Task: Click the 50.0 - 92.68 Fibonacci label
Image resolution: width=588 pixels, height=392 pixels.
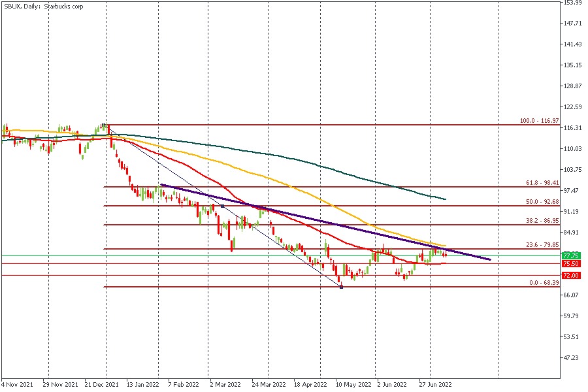Action: point(541,203)
